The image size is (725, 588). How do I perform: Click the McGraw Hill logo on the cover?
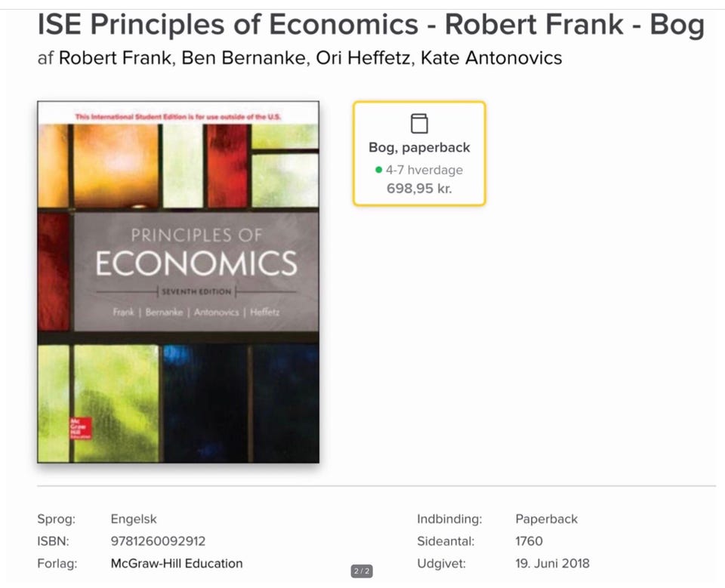pyautogui.click(x=80, y=428)
